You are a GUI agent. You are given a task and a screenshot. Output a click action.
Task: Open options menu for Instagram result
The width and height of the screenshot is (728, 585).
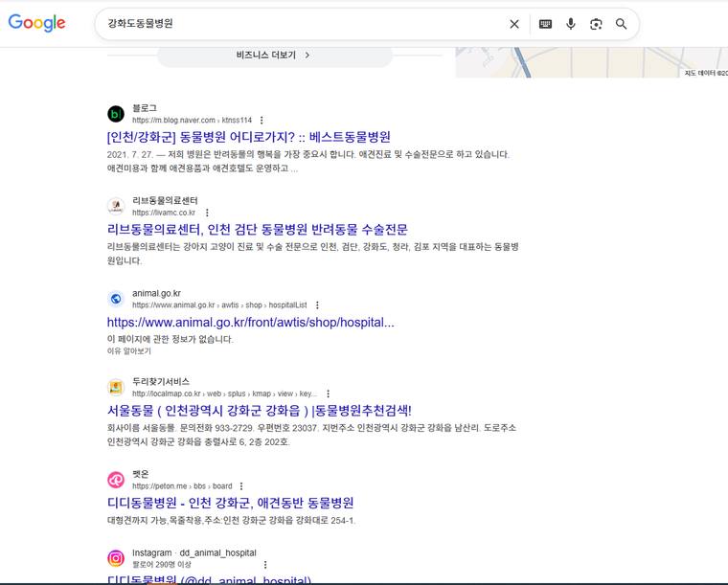pyautogui.click(x=265, y=565)
